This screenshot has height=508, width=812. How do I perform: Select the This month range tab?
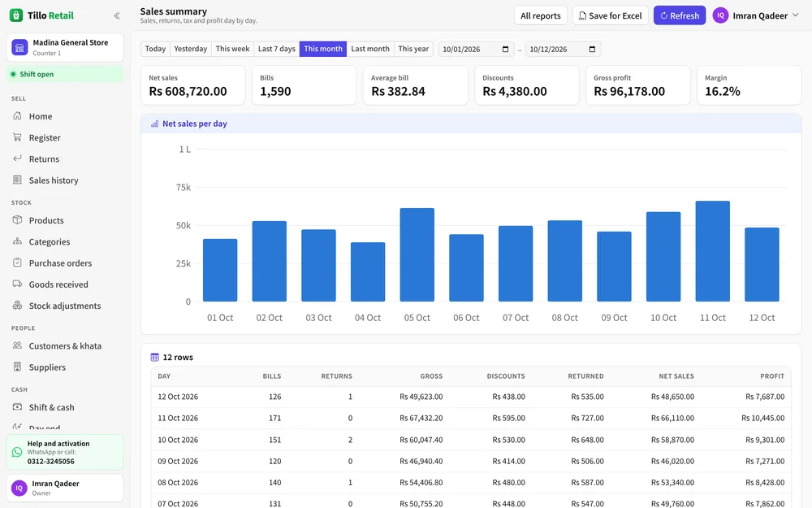pos(323,49)
